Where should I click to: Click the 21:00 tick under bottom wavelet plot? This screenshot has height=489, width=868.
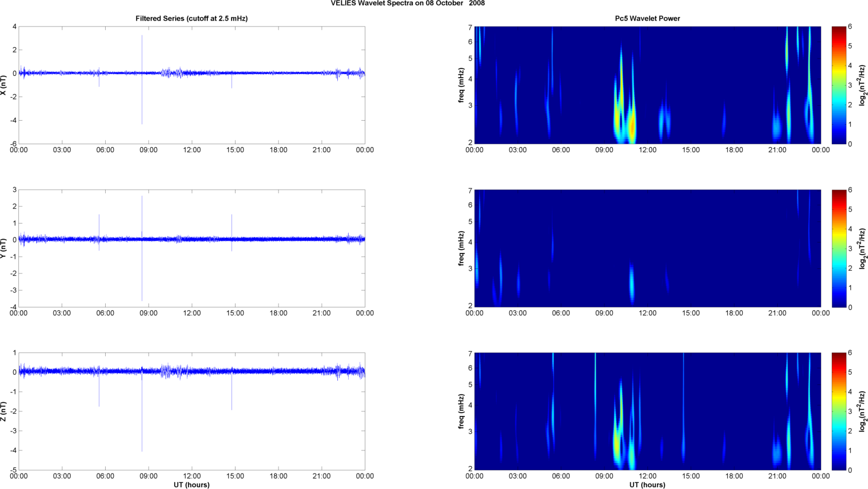pyautogui.click(x=778, y=476)
